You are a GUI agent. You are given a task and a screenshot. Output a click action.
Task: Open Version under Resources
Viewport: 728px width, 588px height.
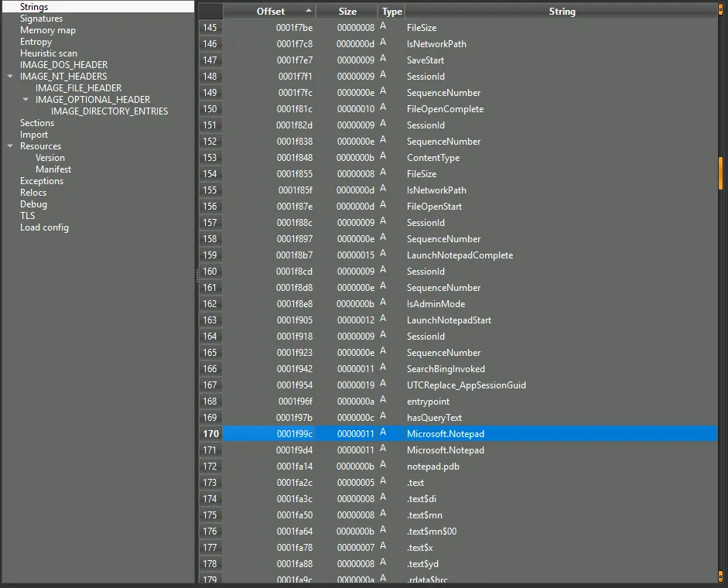pos(50,158)
